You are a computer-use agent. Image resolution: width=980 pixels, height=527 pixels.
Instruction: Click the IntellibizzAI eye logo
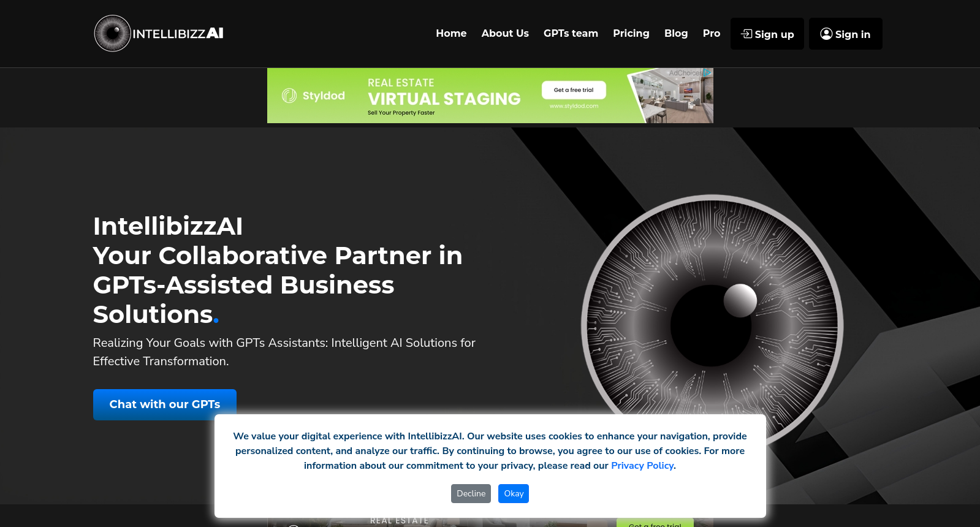tap(113, 33)
